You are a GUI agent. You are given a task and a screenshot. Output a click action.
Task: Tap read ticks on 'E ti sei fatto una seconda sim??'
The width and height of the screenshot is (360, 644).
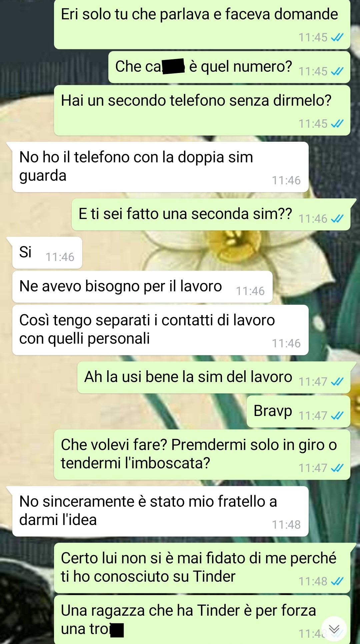337,219
